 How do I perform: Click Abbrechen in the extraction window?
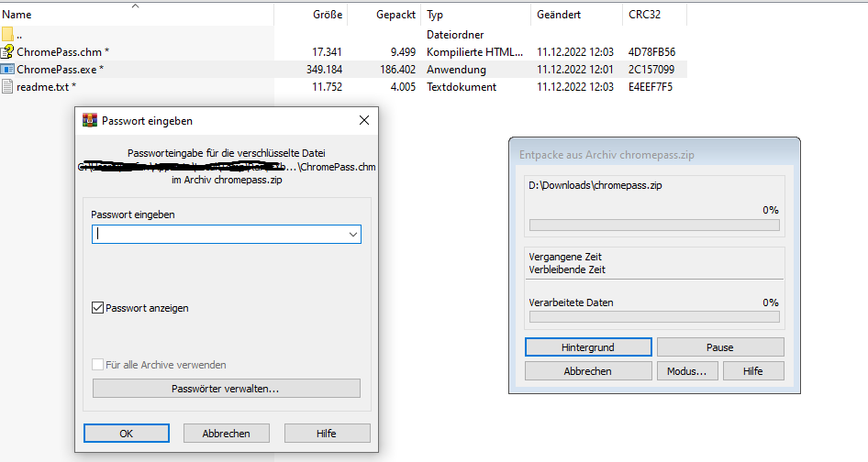(588, 371)
